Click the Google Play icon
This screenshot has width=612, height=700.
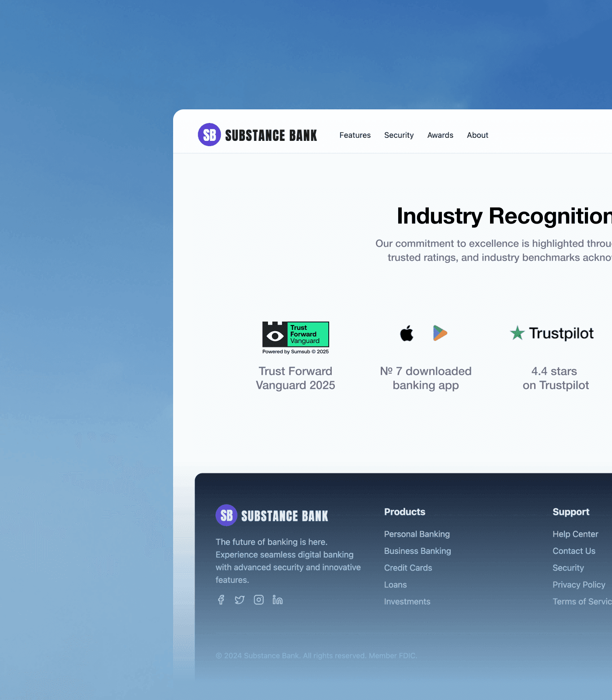[440, 333]
